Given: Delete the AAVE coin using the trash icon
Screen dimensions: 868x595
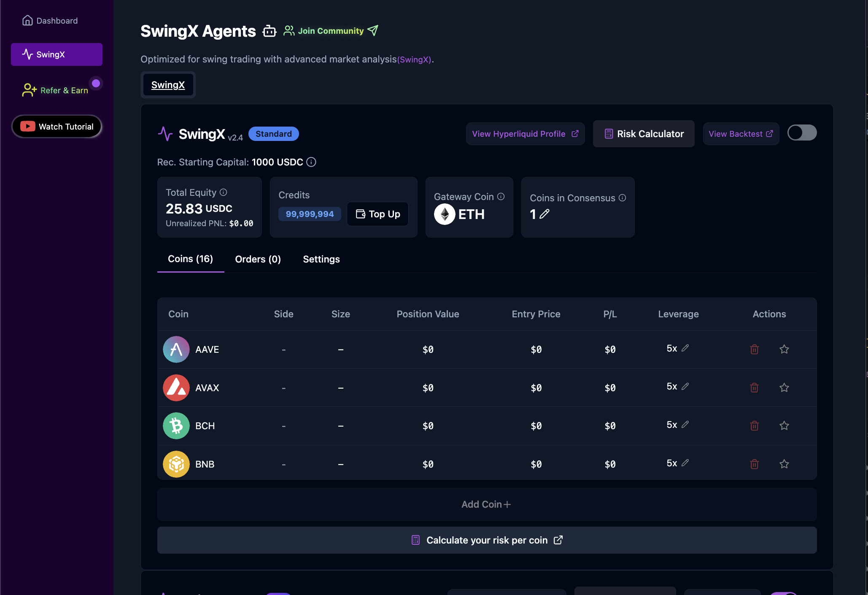Looking at the screenshot, I should pyautogui.click(x=755, y=349).
